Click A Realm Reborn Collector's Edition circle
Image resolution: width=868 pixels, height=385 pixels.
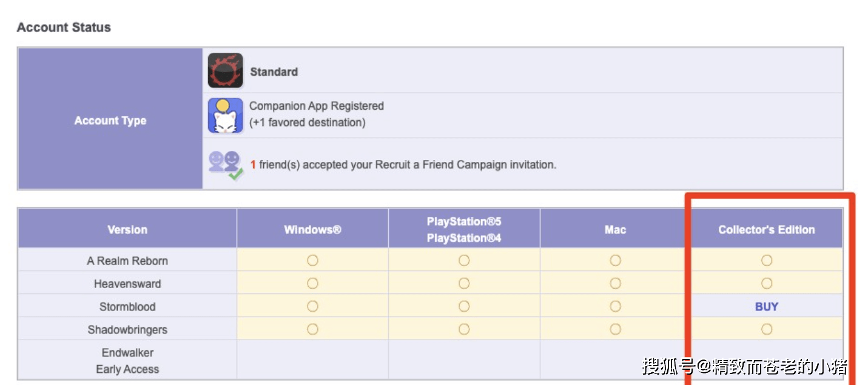pyautogui.click(x=767, y=260)
